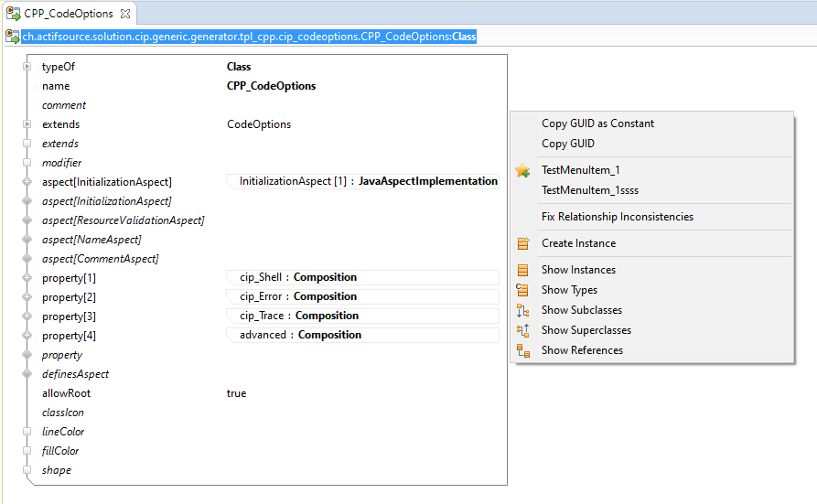Click the classIcon property label
The image size is (817, 504).
pyautogui.click(x=63, y=413)
